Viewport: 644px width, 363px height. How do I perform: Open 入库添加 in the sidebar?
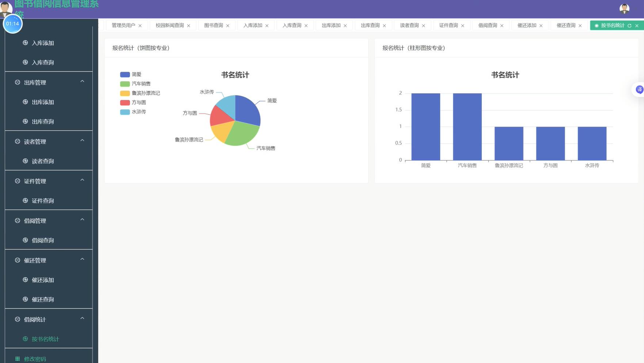(43, 43)
